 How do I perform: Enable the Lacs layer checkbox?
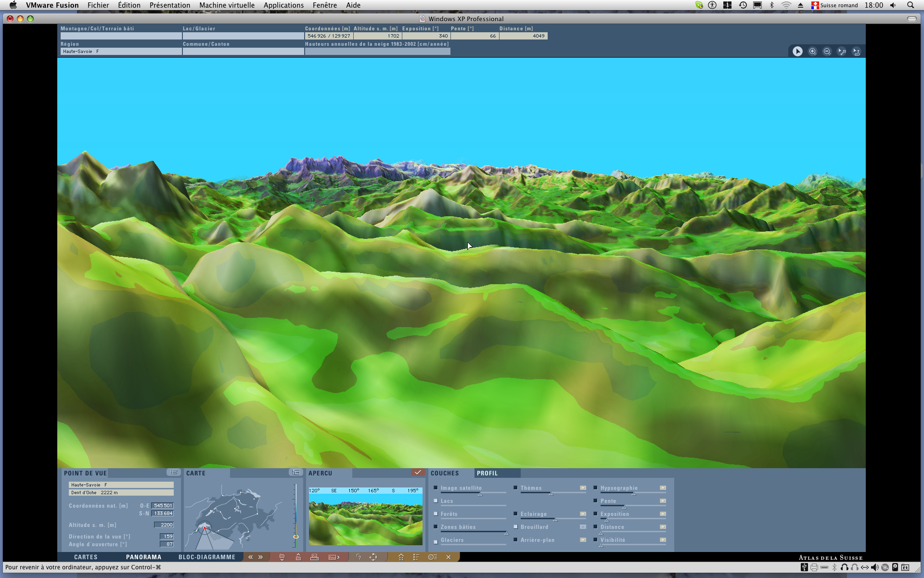436,501
